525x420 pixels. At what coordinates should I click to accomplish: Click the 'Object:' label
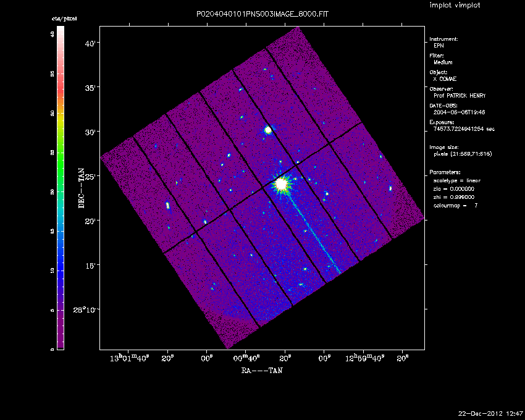(x=439, y=72)
